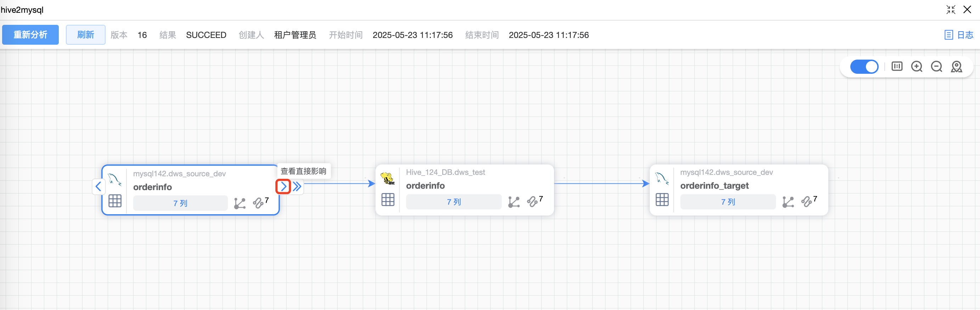Select orderinfo name in Hive_124_DB node

425,186
